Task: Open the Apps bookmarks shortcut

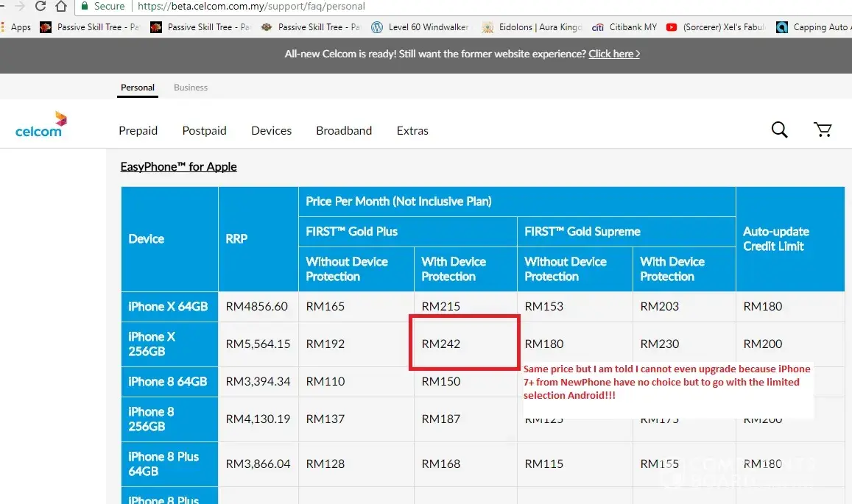Action: 15,27
